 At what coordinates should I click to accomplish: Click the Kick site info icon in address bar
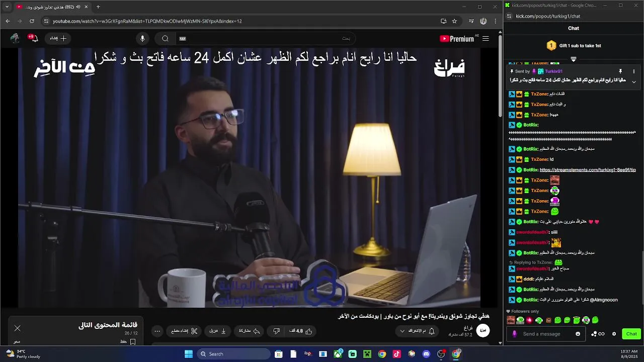click(x=509, y=16)
